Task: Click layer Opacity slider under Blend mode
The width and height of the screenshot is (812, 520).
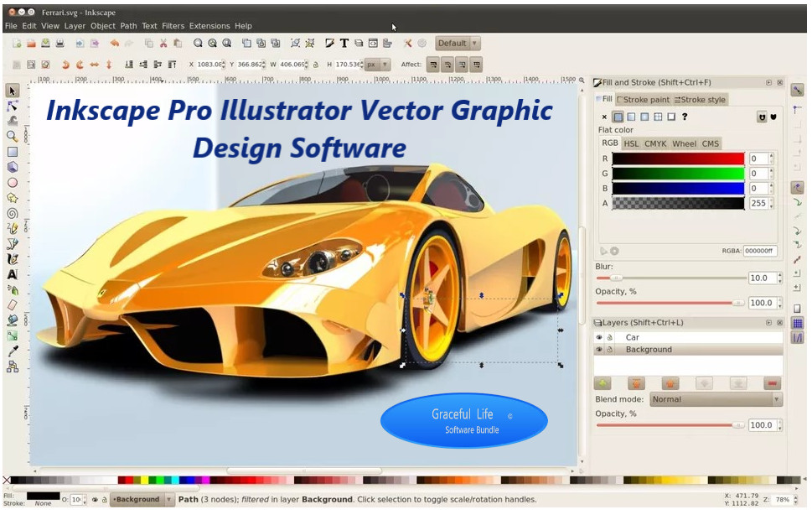Action: tap(671, 425)
